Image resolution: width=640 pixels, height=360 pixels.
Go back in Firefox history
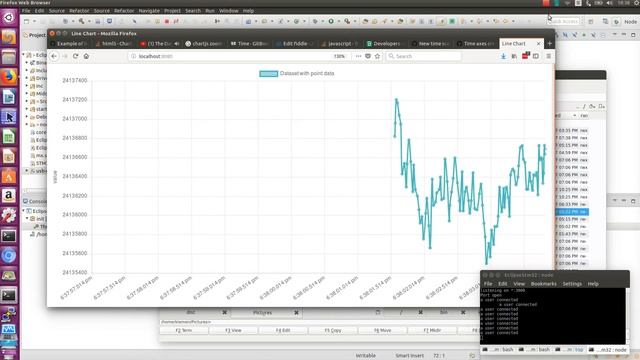[54, 56]
